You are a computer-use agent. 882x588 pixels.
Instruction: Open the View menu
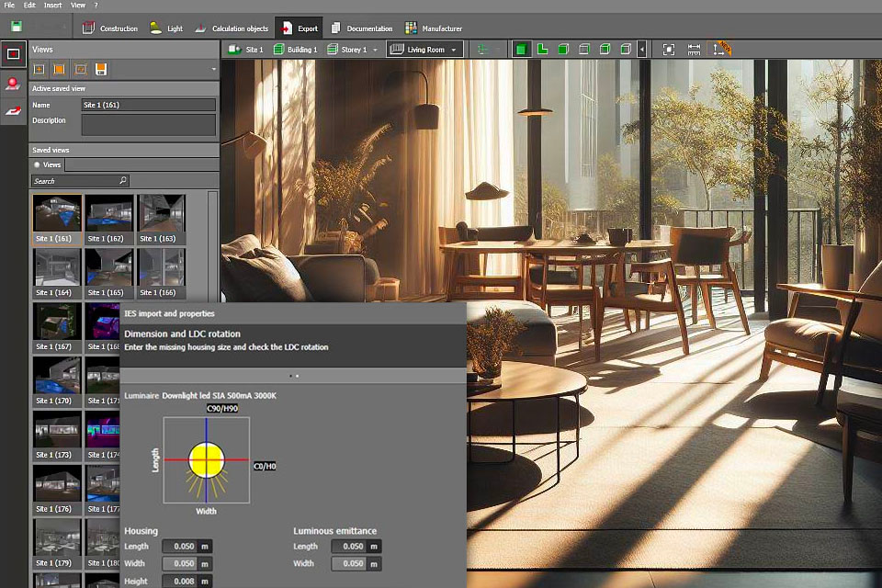[78, 6]
